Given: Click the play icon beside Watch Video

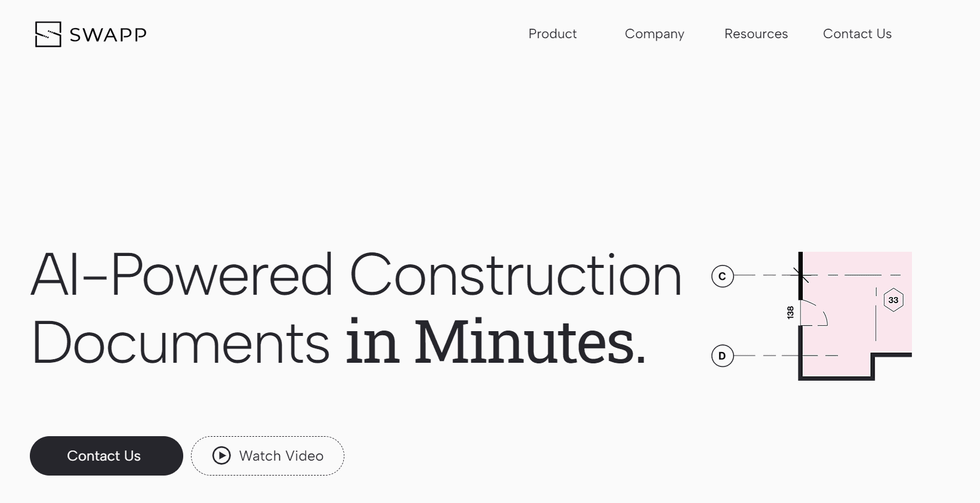Looking at the screenshot, I should tap(221, 456).
